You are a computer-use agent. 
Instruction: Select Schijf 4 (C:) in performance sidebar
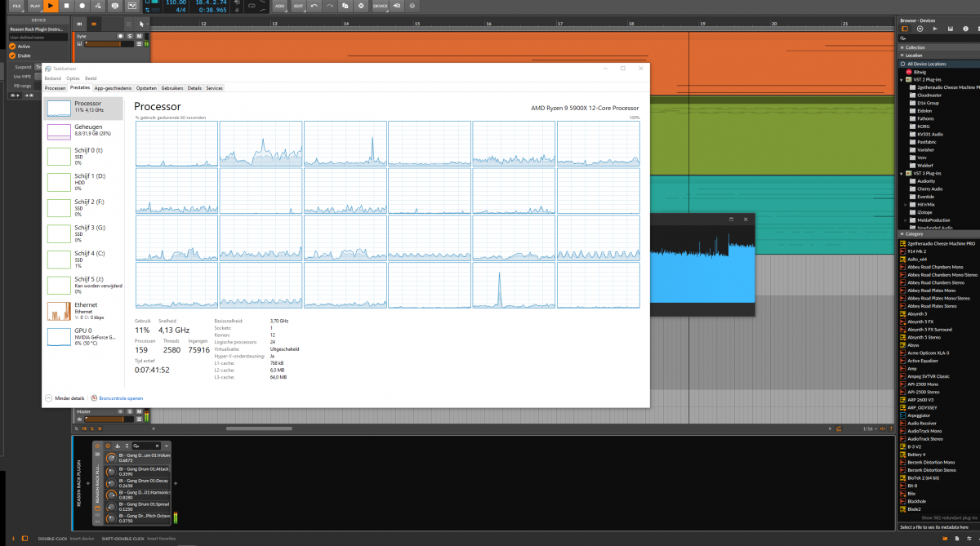(x=84, y=259)
